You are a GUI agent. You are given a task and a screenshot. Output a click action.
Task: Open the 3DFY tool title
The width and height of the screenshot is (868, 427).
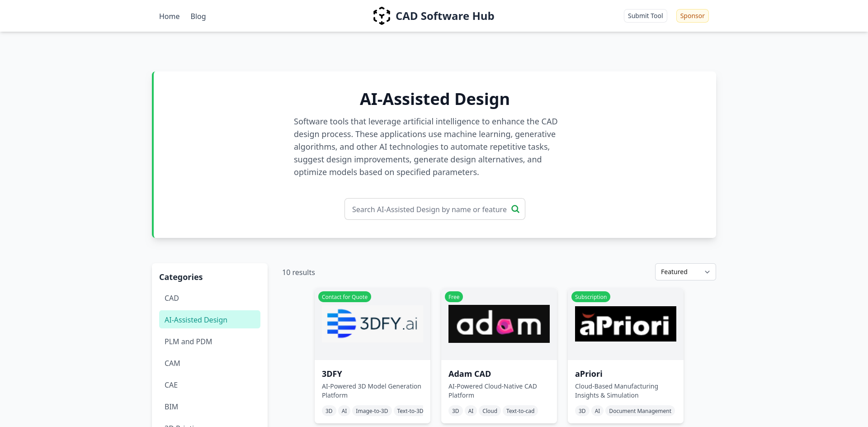point(332,374)
